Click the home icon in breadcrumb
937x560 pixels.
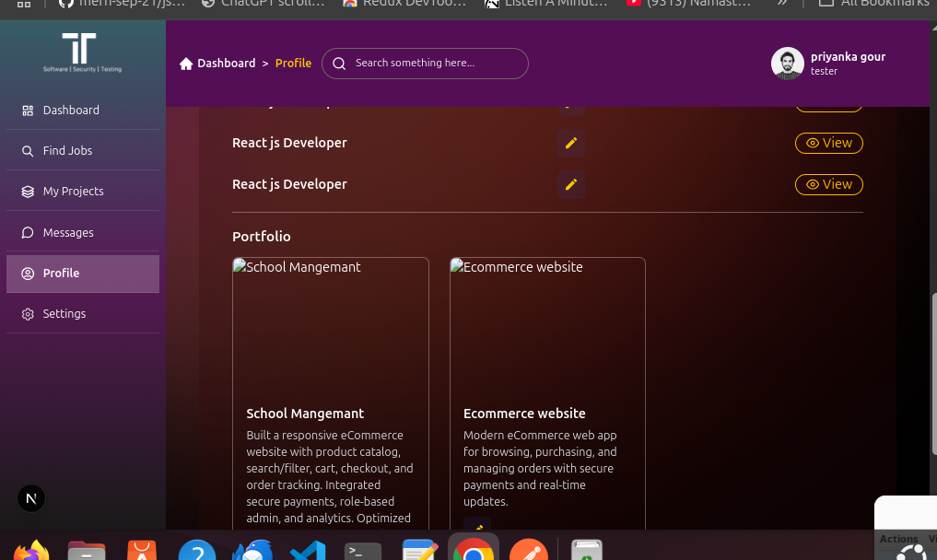point(186,64)
